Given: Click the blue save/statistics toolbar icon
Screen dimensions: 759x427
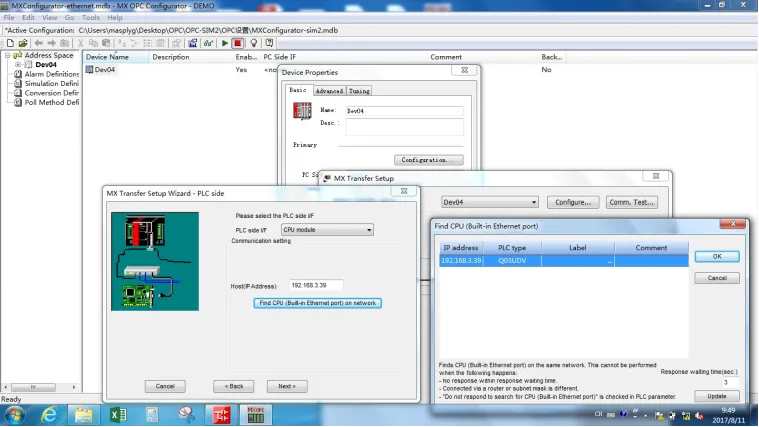Looking at the screenshot, I should [193, 43].
